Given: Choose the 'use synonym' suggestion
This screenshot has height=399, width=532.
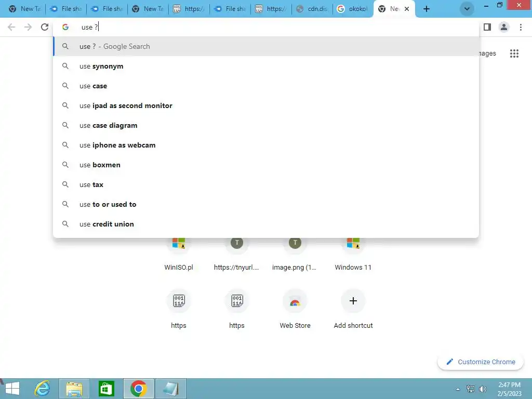Looking at the screenshot, I should click(266, 66).
